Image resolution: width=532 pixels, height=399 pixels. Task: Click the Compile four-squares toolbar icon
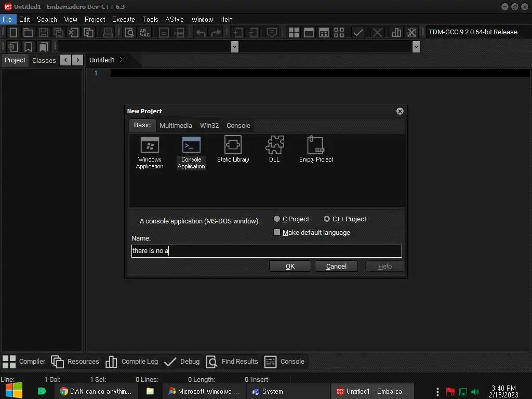point(294,33)
